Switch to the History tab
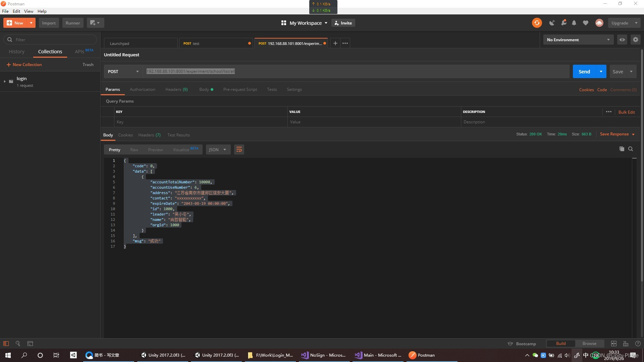The height and width of the screenshot is (362, 644). point(16,52)
